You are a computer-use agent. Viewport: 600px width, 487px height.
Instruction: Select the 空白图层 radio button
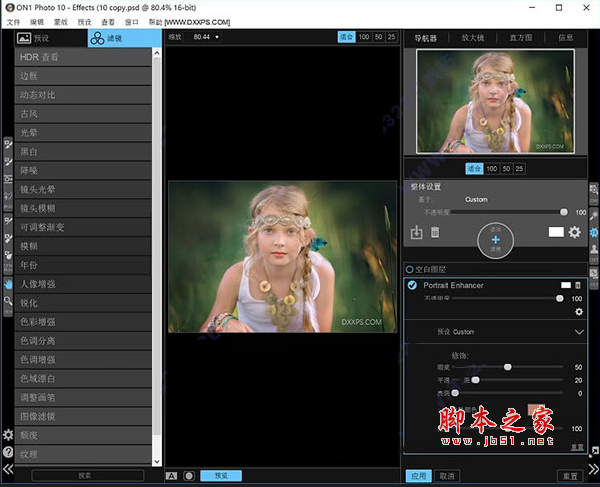pos(410,269)
